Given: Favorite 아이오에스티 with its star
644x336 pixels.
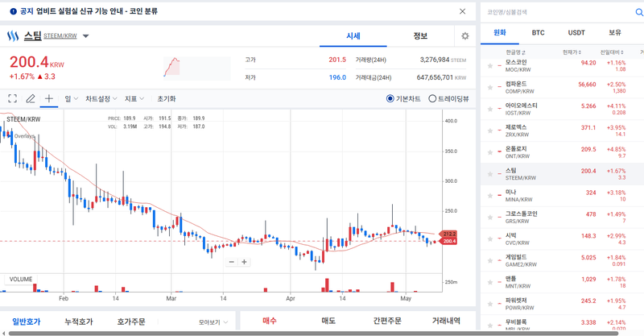Looking at the screenshot, I should tap(490, 109).
